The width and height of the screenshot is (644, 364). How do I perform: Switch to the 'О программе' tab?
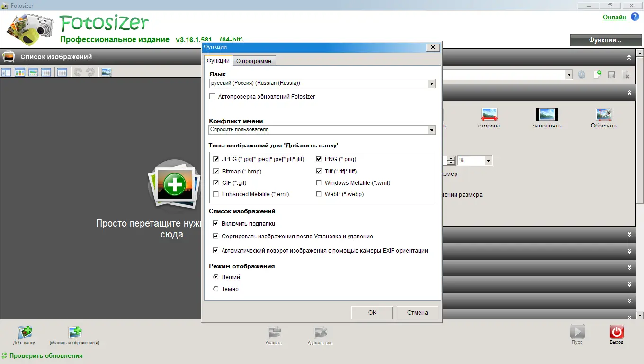click(x=254, y=61)
